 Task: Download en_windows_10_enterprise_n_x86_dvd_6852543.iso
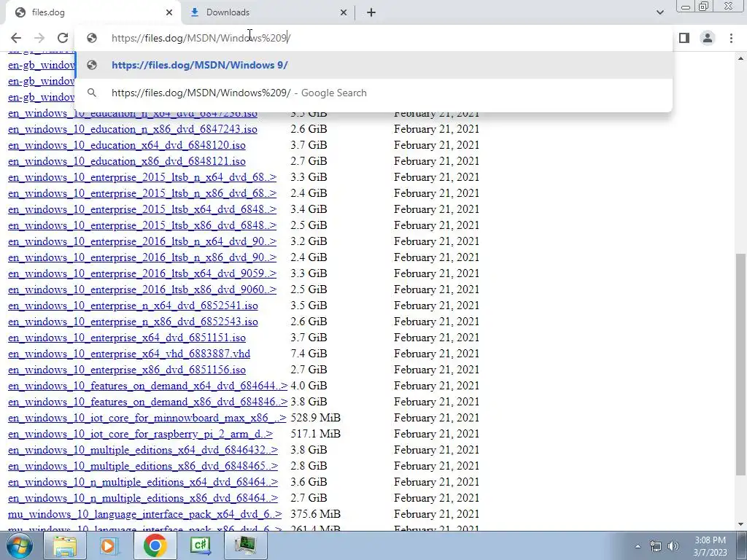(x=133, y=322)
